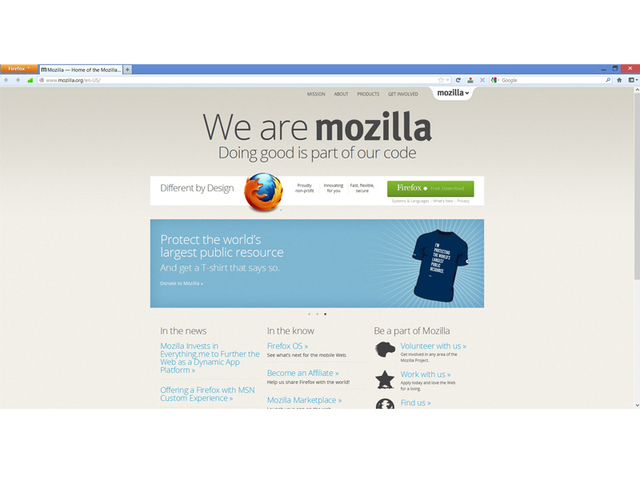Select the first carousel dot indicator
640x480 pixels.
[x=309, y=314]
